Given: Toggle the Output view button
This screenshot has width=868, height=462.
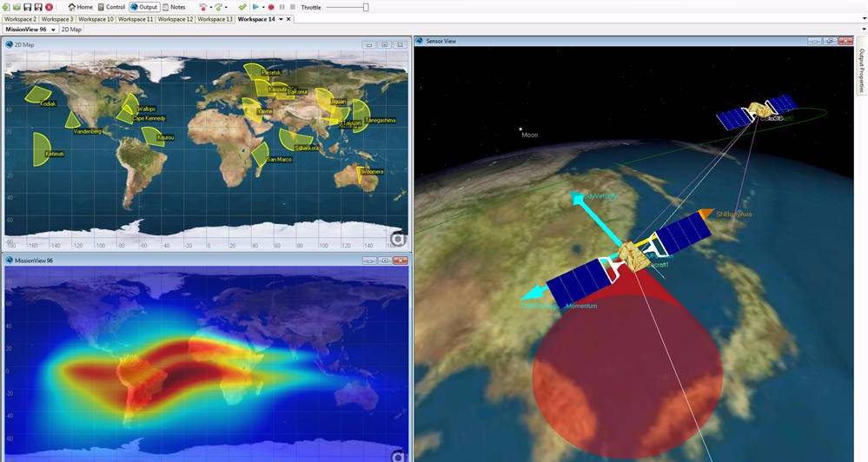Looking at the screenshot, I should coord(143,7).
